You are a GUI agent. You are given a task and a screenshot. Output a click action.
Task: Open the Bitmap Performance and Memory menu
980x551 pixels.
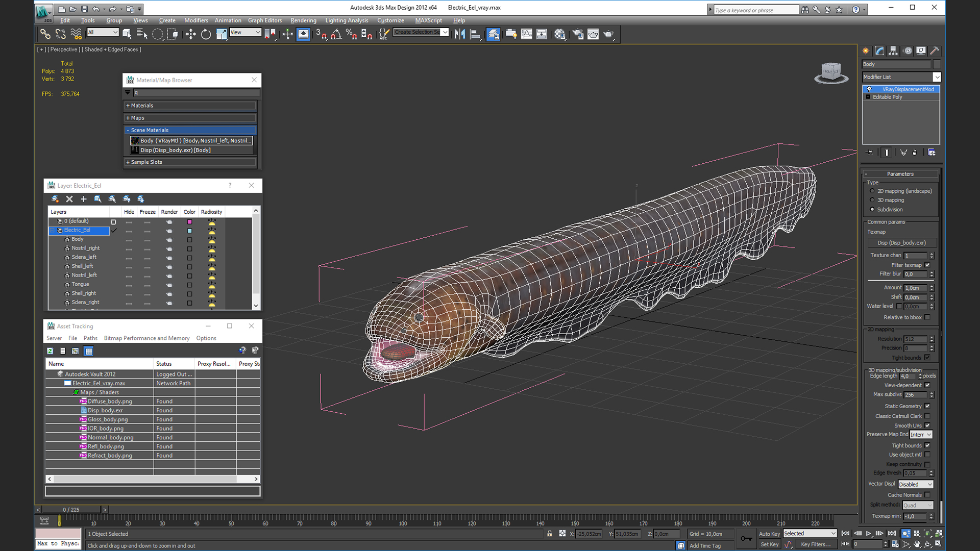(x=146, y=338)
